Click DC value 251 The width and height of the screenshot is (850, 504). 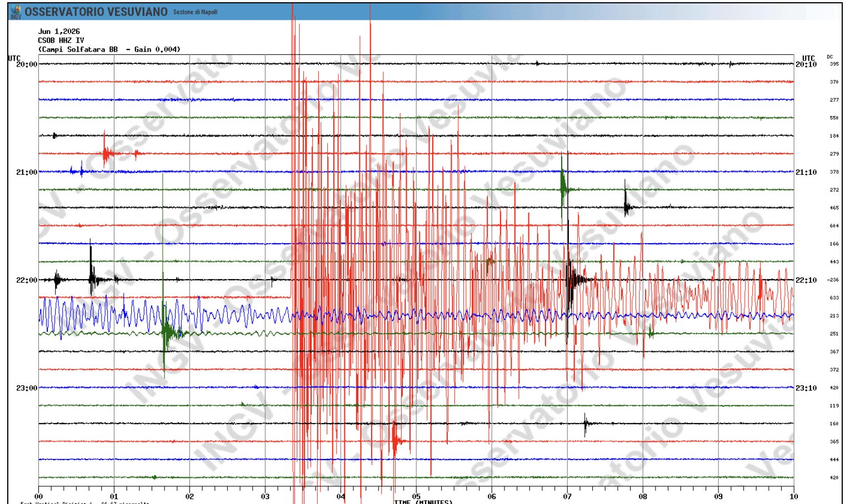[x=834, y=334]
